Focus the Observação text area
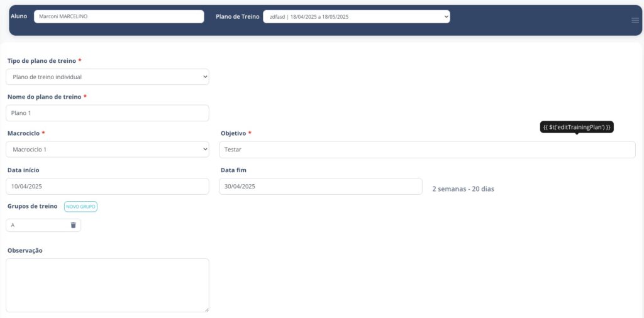Screen dimensions: 644x318 pyautogui.click(x=108, y=285)
